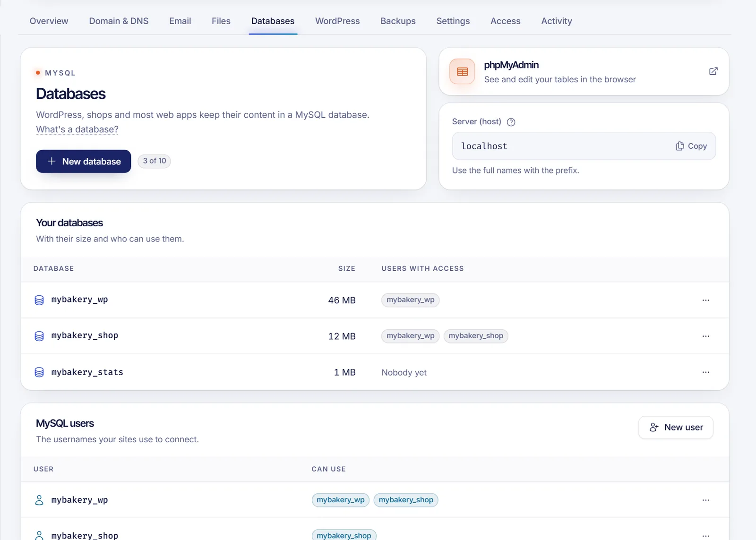Click database icon for mybakery_wp row
Screen dimensions: 756x540
[39, 300]
